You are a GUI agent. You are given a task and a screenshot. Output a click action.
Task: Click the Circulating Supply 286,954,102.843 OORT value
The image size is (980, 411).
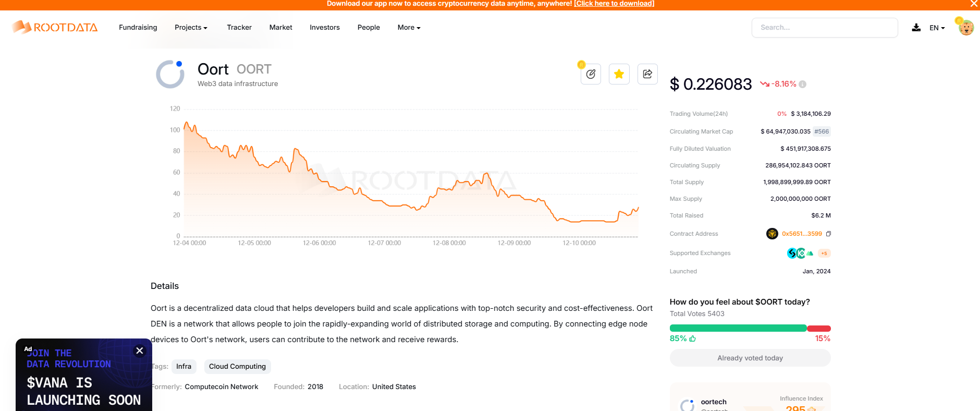[798, 165]
